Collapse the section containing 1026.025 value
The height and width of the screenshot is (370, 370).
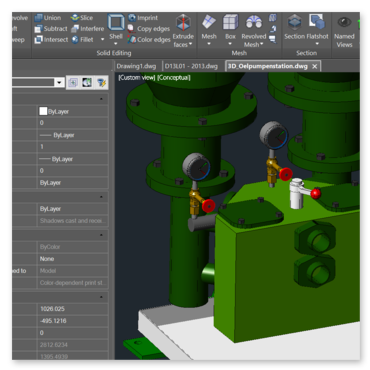(x=101, y=297)
